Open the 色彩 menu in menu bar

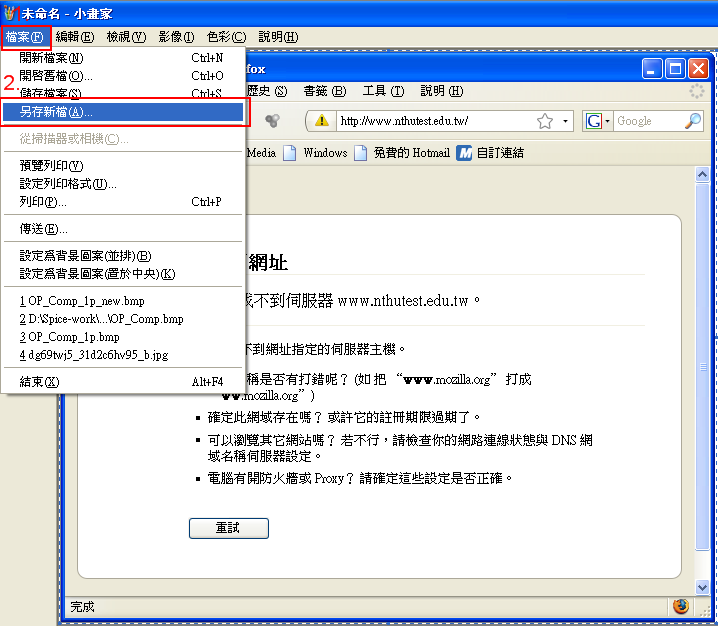225,37
